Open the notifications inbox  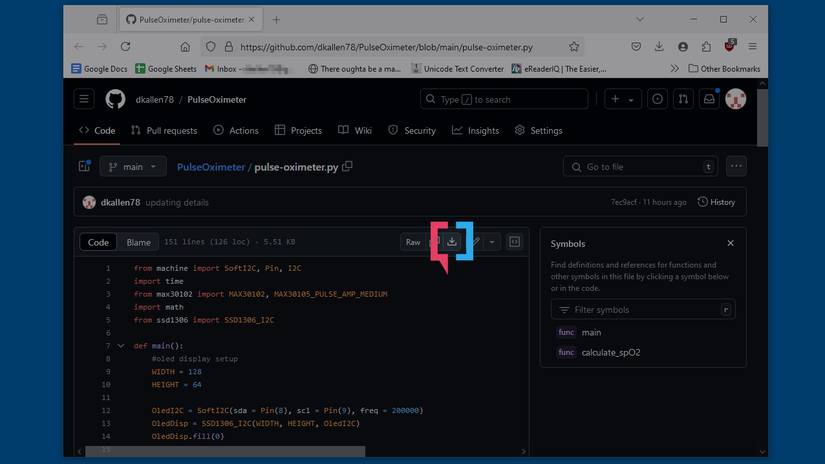pyautogui.click(x=709, y=99)
